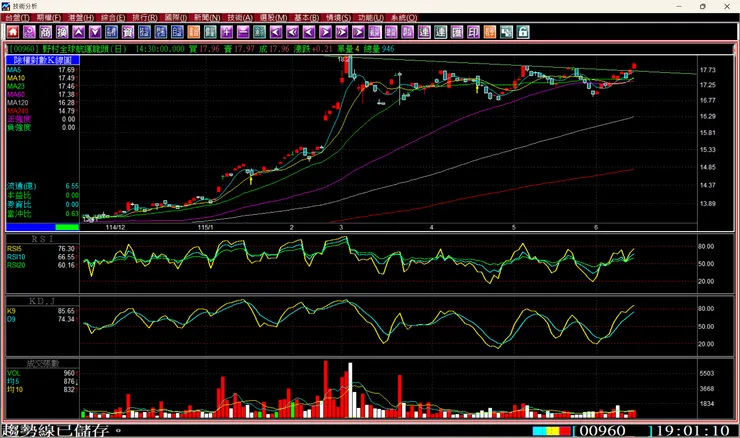Click the padlock unlock toolbar icon
This screenshot has width=740, height=438.
pyautogui.click(x=522, y=32)
